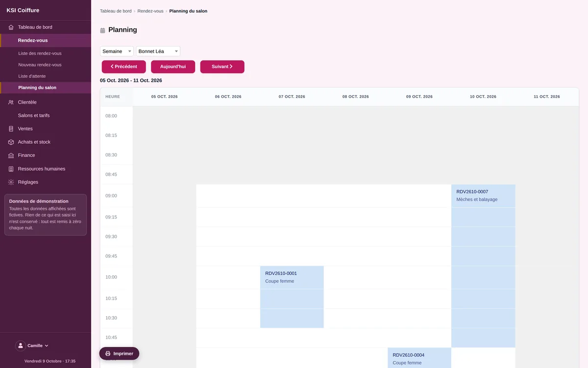Click the 10 OCT. 2026 column header
This screenshot has height=368, width=588.
pos(483,97)
